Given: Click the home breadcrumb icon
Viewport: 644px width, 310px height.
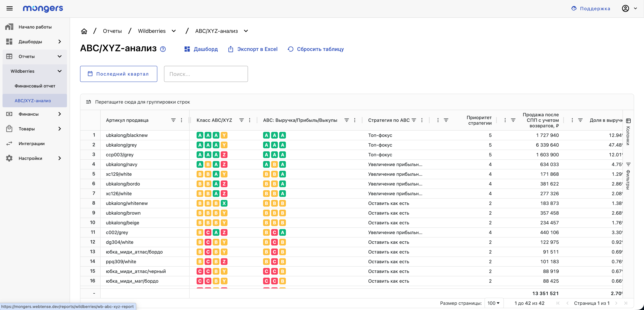Looking at the screenshot, I should point(84,31).
